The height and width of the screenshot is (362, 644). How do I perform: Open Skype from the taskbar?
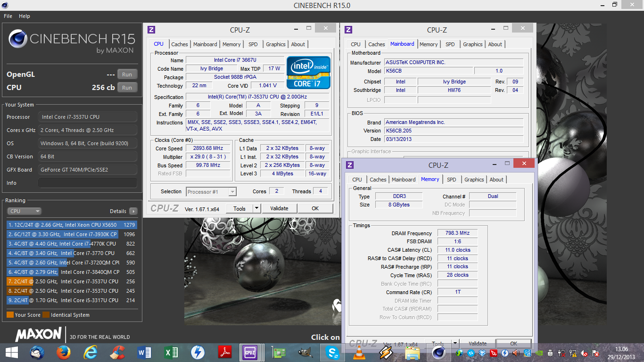333,352
